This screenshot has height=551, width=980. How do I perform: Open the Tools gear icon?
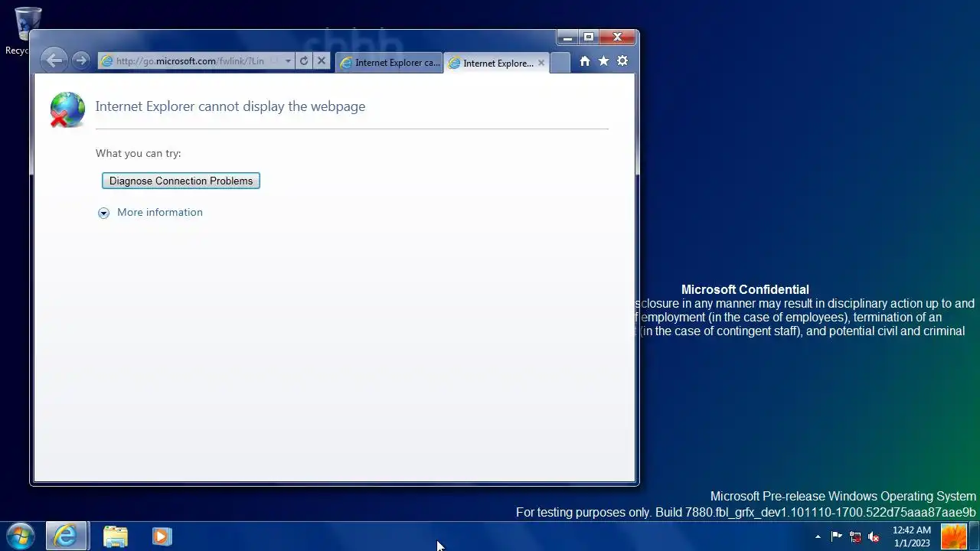coord(622,61)
